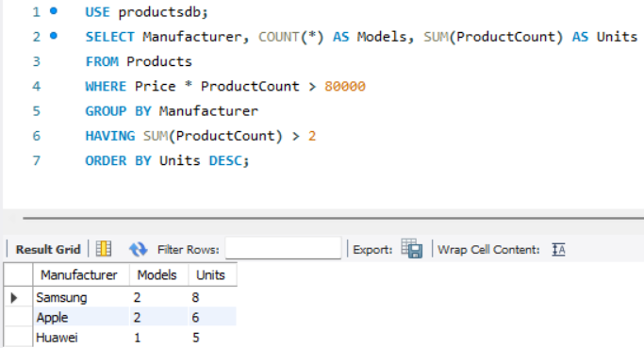Refresh the result grid data
Screen dimensions: 644x348
[x=138, y=249]
